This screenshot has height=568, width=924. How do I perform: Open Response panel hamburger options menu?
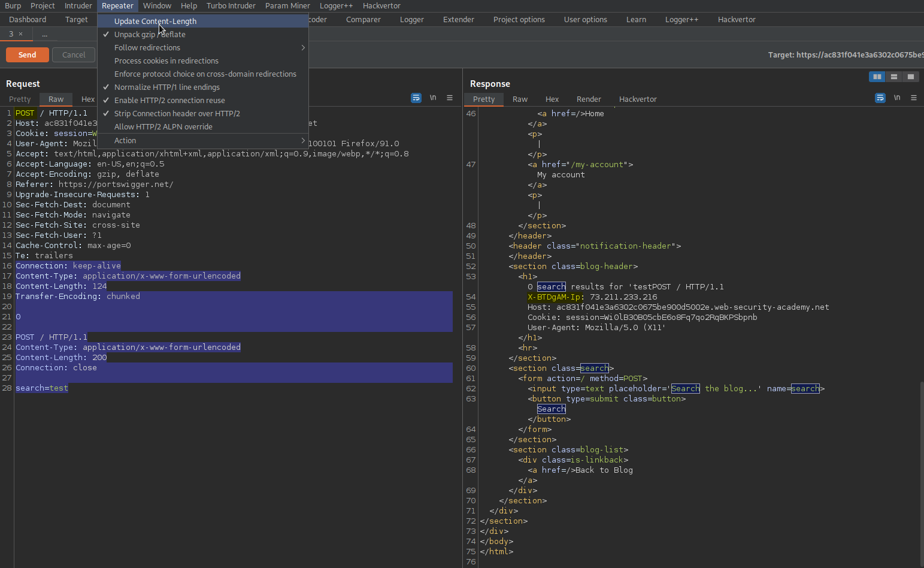coord(914,98)
